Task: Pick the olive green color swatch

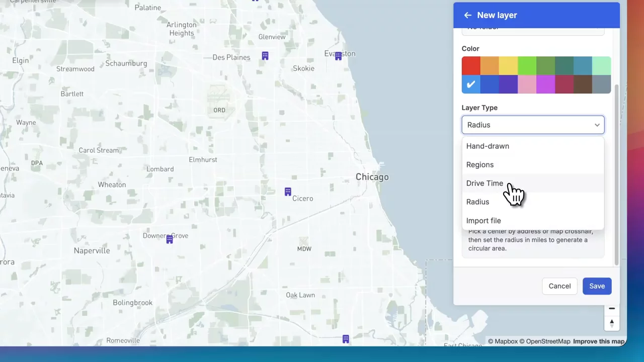Action: pos(545,66)
